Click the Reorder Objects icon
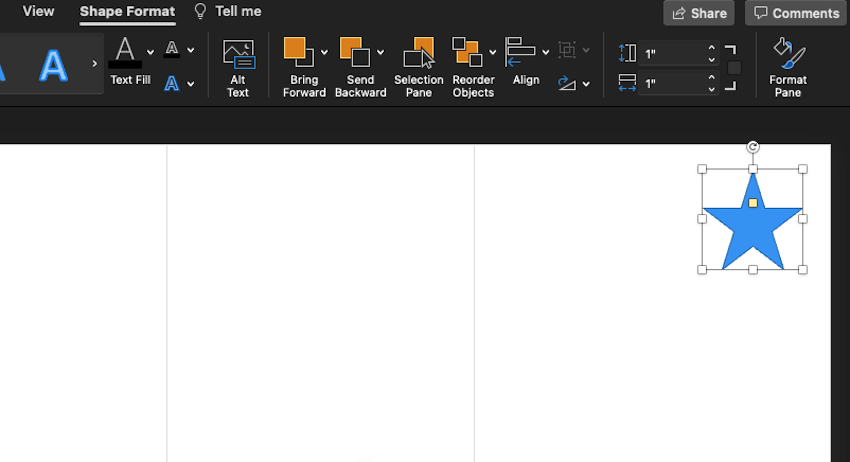This screenshot has width=850, height=462. tap(467, 53)
